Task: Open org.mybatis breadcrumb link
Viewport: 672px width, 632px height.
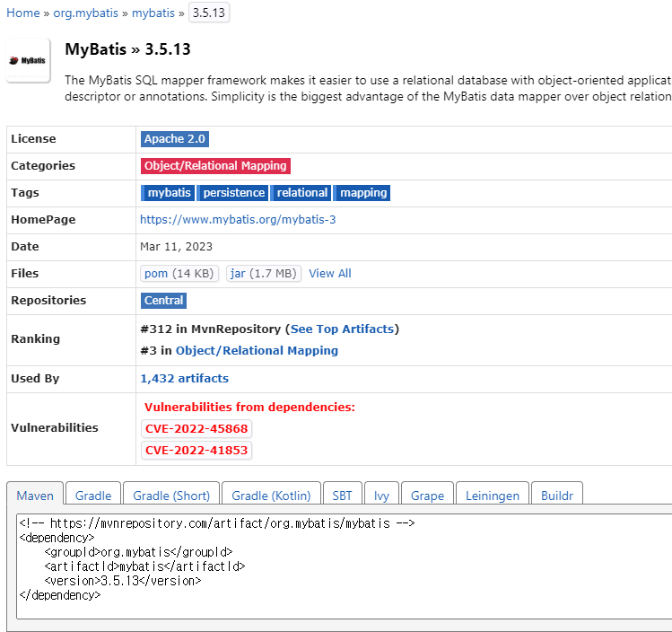Action: (x=86, y=13)
